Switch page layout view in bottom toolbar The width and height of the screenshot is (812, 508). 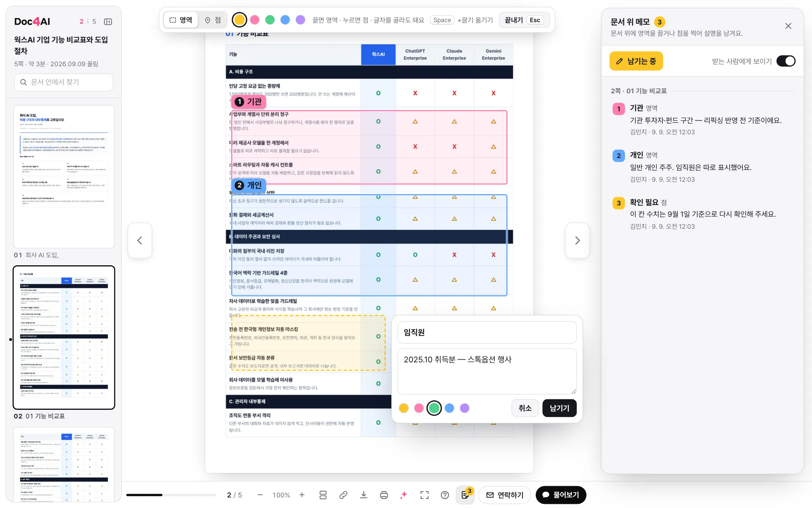[x=323, y=495]
